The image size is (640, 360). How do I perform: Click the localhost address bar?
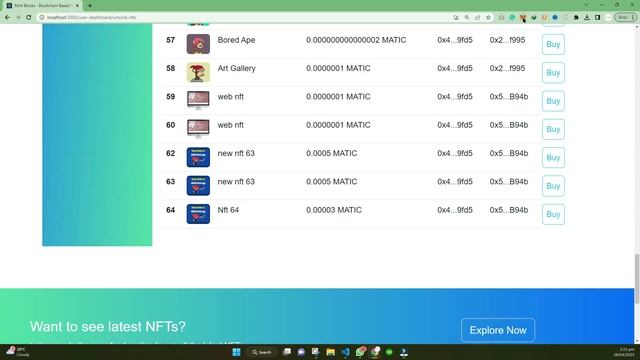click(x=245, y=18)
